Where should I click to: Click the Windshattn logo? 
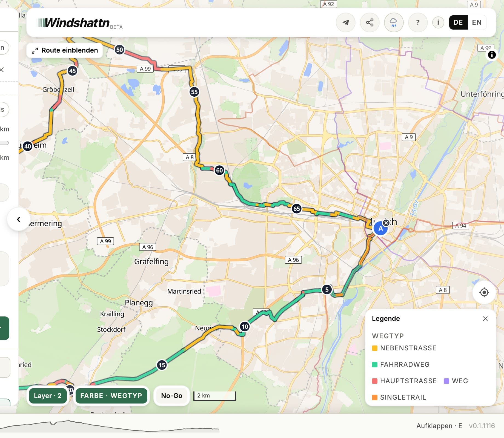point(74,23)
